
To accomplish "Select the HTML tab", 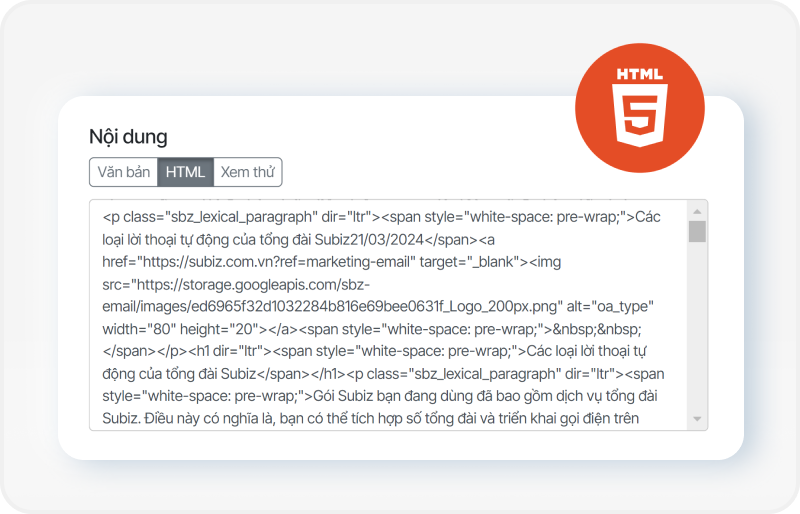I will coord(185,172).
